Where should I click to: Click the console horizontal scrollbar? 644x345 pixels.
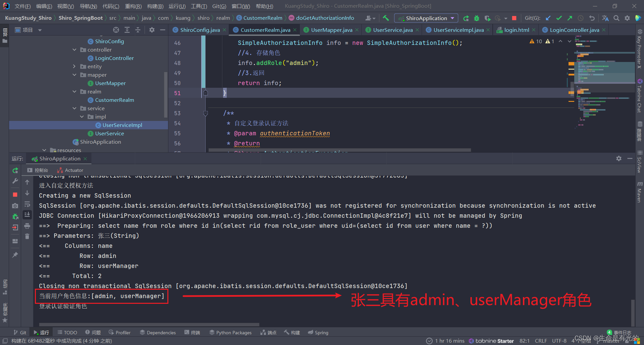tap(149, 324)
